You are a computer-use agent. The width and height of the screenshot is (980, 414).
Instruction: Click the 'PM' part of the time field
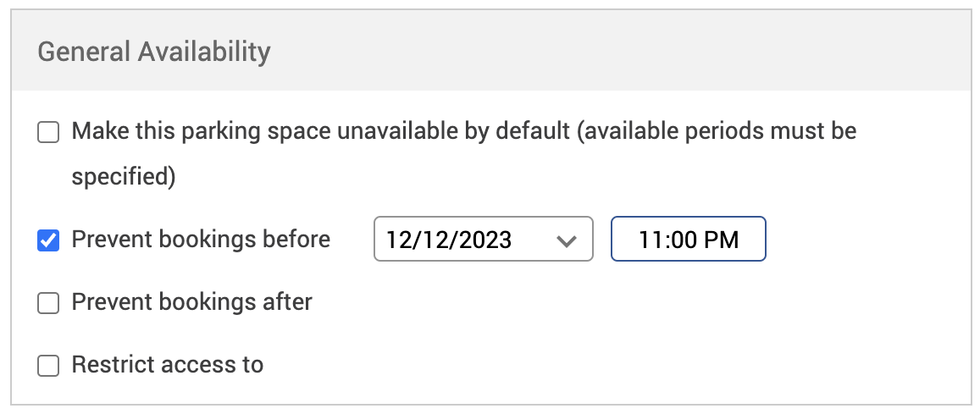721,240
